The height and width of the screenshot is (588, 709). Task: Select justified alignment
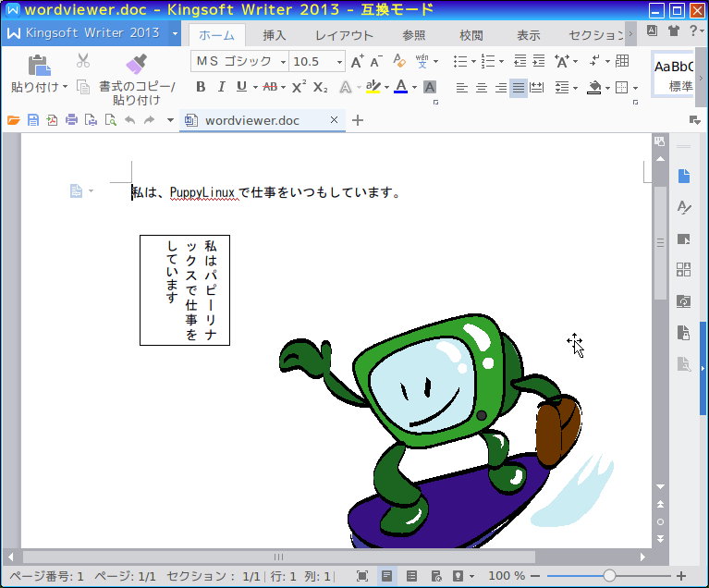pyautogui.click(x=519, y=88)
